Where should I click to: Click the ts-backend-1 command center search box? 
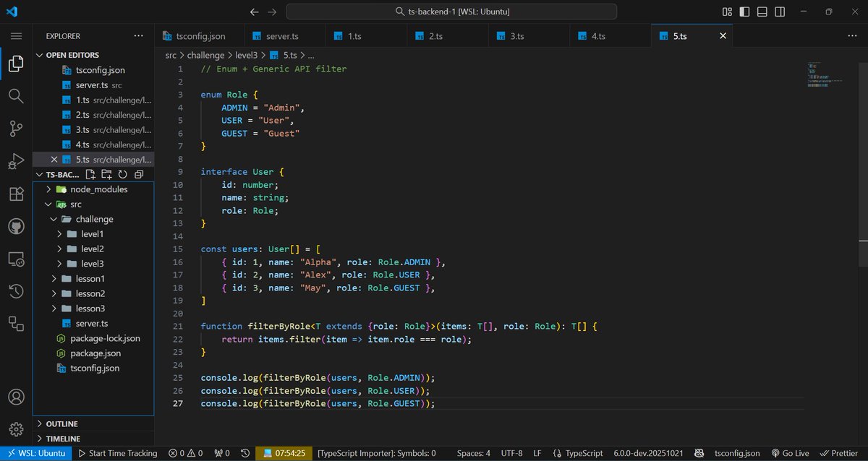click(x=451, y=12)
